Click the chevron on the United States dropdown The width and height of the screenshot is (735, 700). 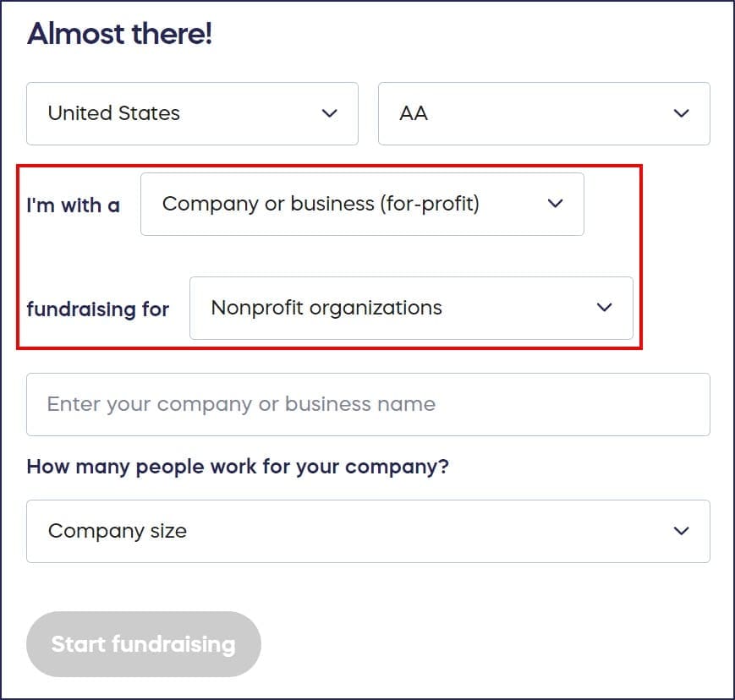click(x=330, y=113)
